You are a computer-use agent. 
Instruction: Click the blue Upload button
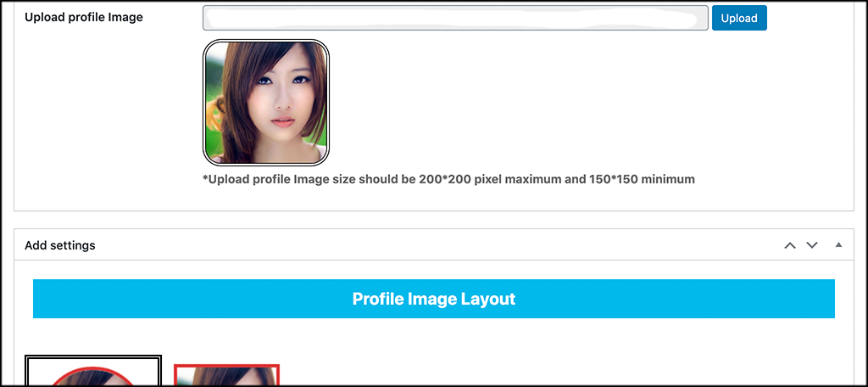(739, 18)
